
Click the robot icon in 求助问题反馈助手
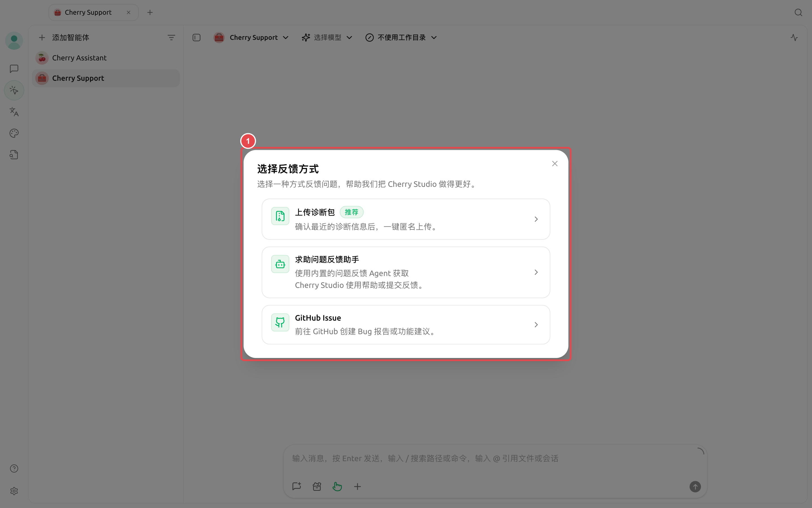280,264
